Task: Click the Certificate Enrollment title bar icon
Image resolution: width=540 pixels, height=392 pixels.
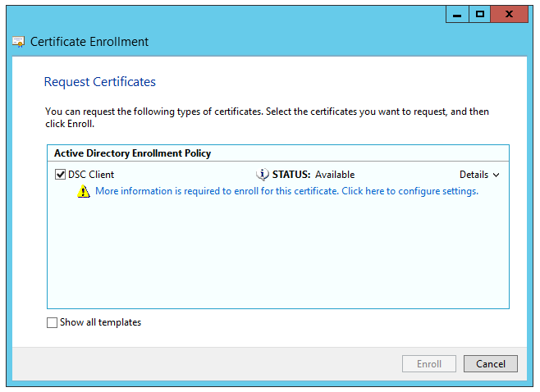Action: [x=18, y=41]
